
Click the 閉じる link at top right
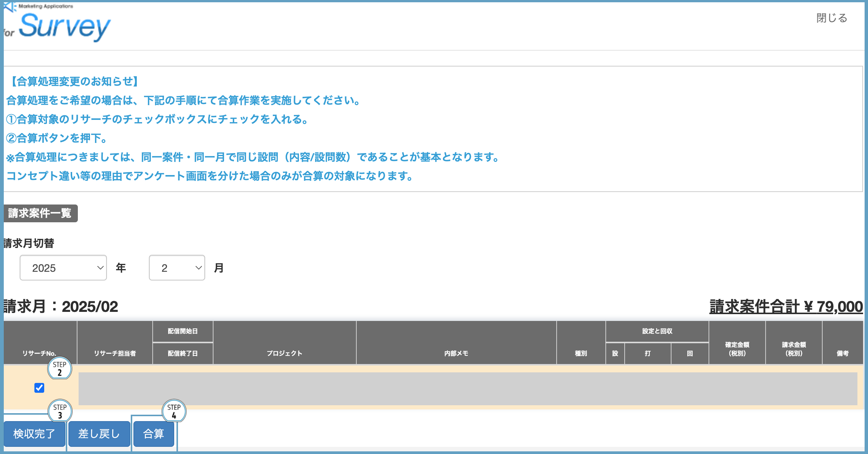pos(831,18)
